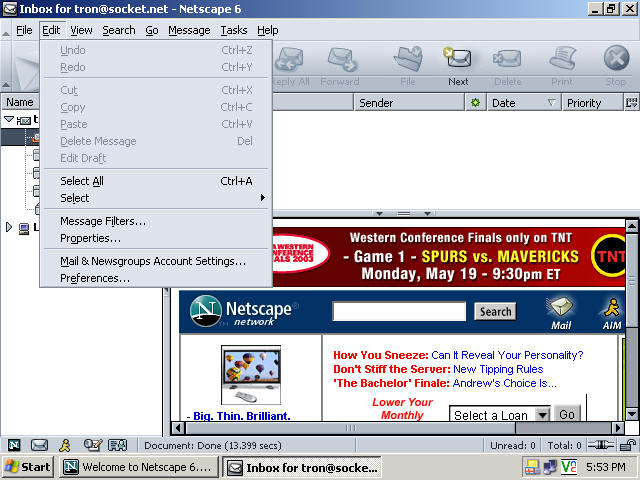Click the VNC tray icon

point(569,467)
